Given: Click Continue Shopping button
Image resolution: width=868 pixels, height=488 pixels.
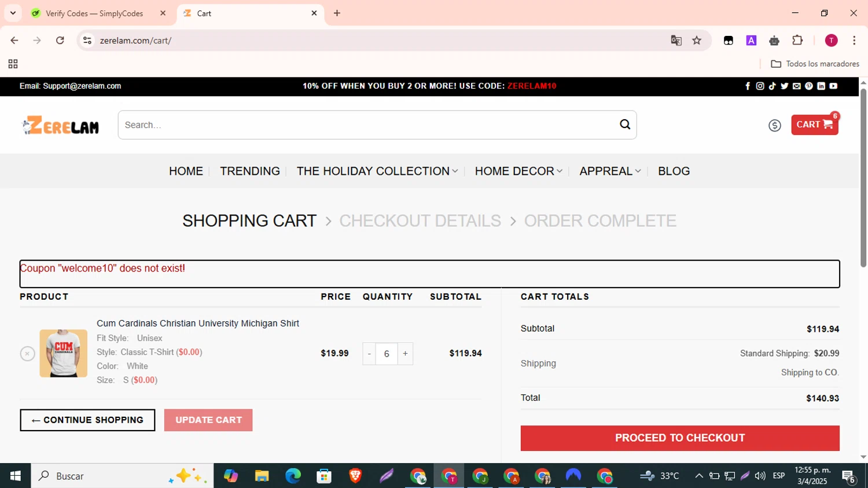Looking at the screenshot, I should [x=87, y=420].
